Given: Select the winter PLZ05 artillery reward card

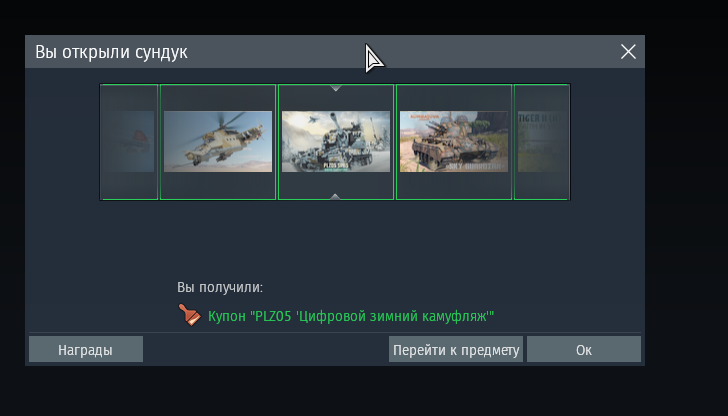Looking at the screenshot, I should tap(336, 142).
